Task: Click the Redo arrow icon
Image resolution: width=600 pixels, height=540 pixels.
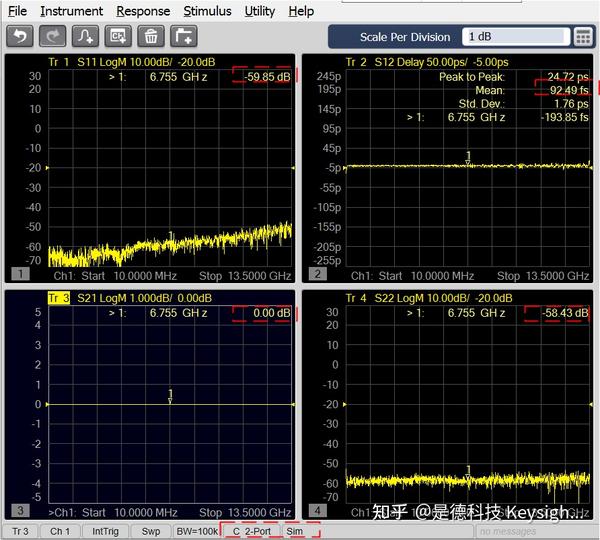Action: (x=53, y=37)
